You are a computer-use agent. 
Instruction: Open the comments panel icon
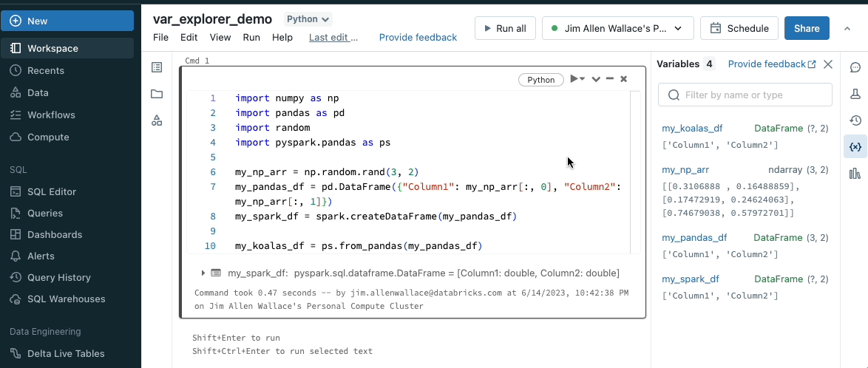(855, 67)
